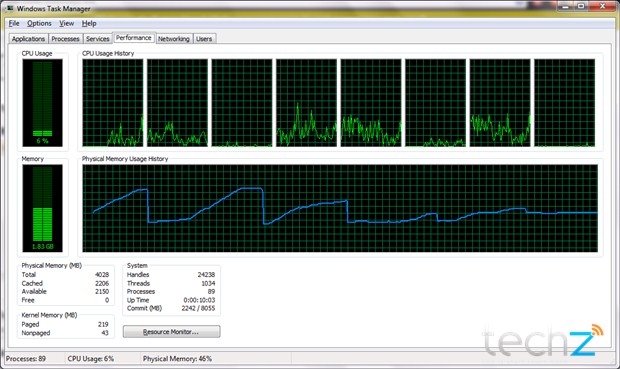Open the File menu
The height and width of the screenshot is (369, 620).
pyautogui.click(x=14, y=23)
